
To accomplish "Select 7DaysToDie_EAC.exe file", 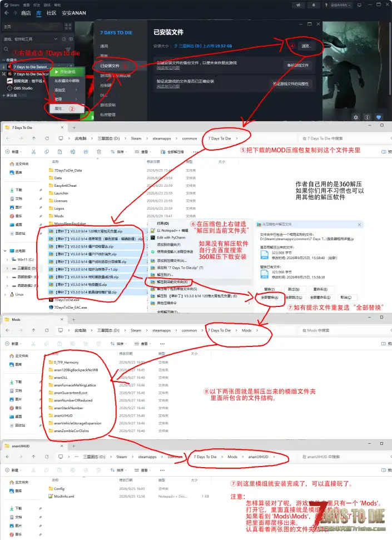I will click(67, 307).
